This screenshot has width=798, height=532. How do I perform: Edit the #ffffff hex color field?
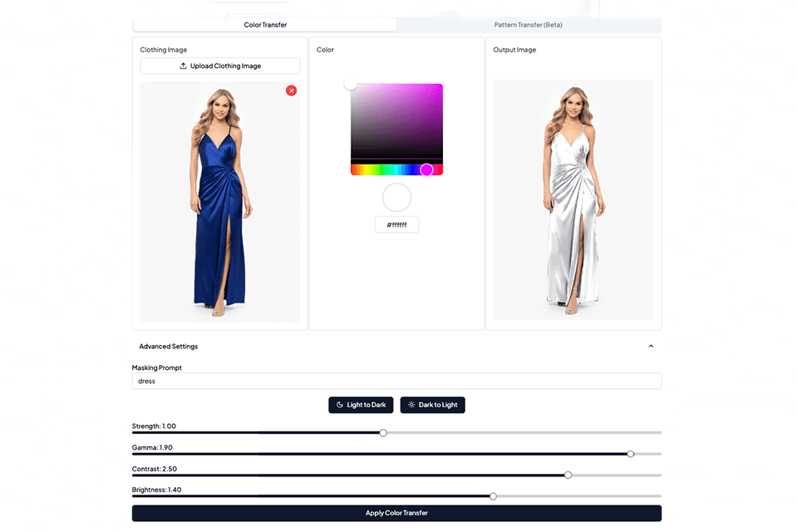pos(397,224)
